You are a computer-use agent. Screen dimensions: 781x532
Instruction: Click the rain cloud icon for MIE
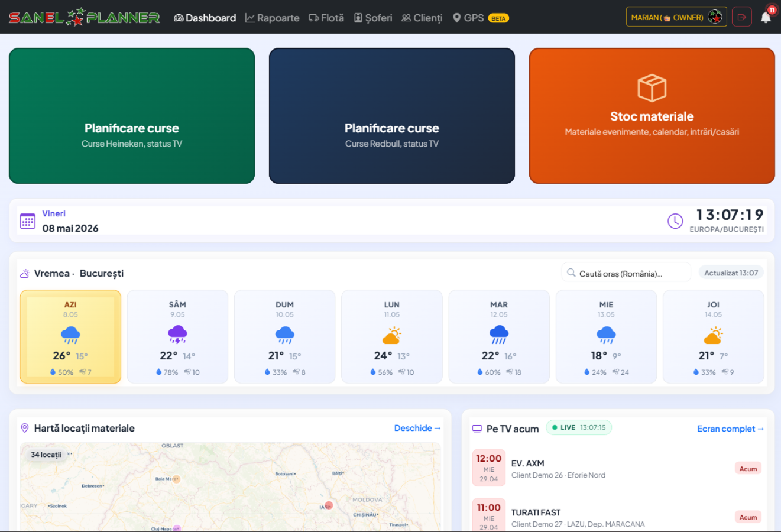pos(606,335)
